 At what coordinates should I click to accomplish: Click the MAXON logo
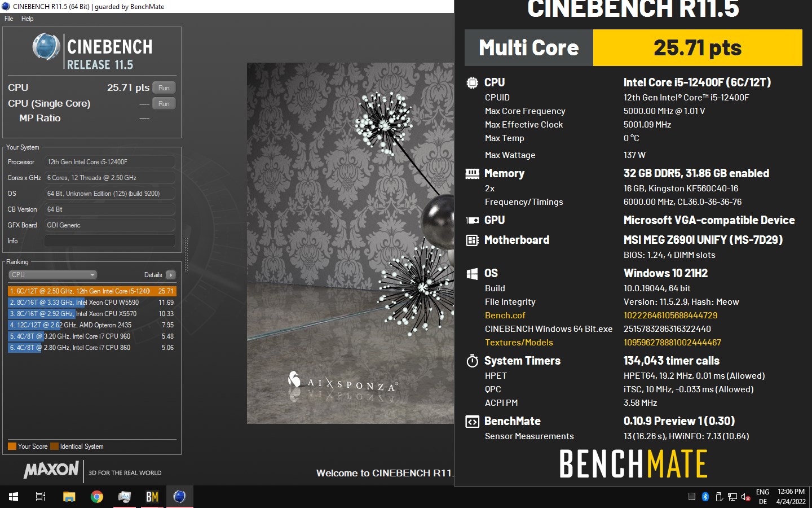[51, 470]
